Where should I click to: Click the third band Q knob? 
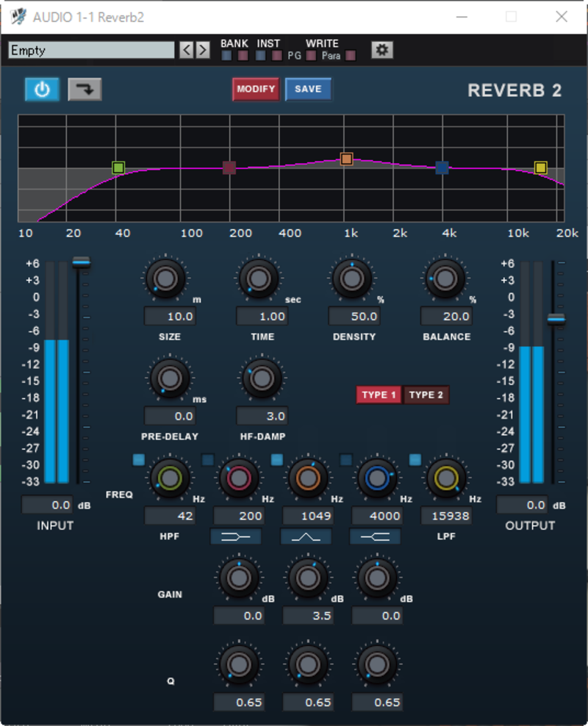coord(377,664)
